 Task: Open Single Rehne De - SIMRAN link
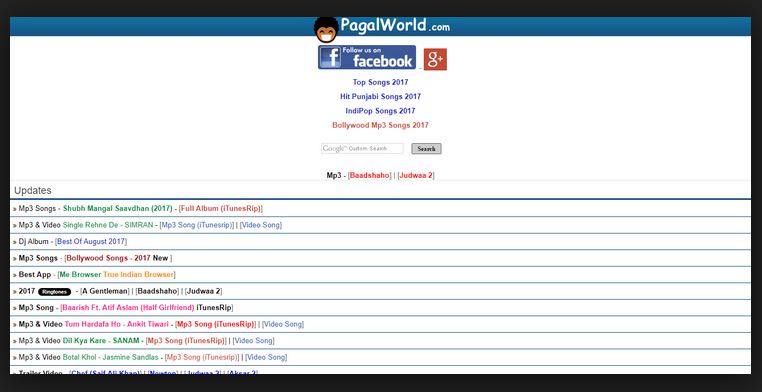(108, 225)
